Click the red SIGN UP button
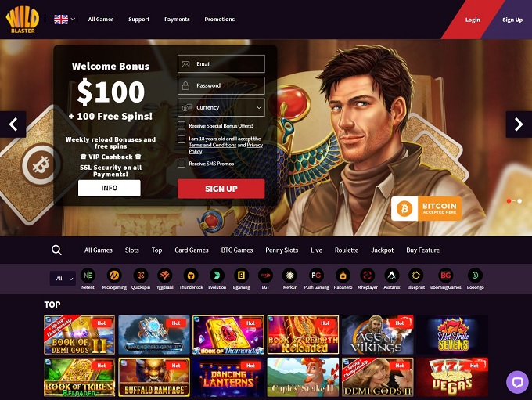 [x=221, y=189]
